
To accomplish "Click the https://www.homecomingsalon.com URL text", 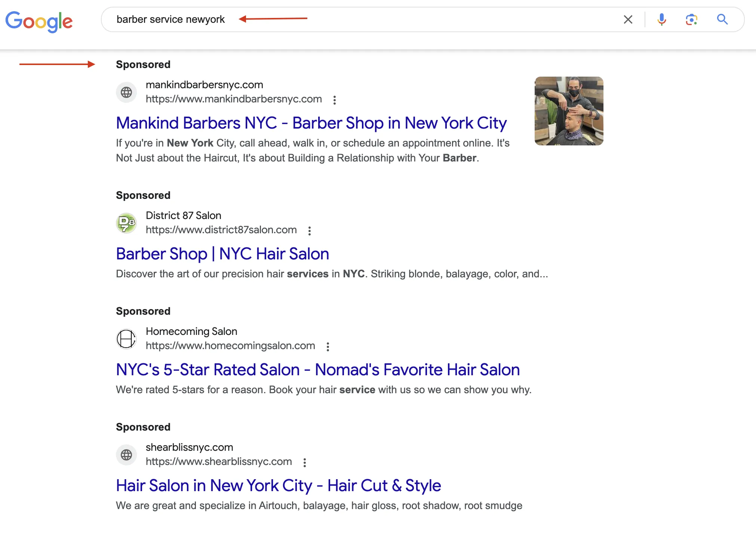I will 230,346.
